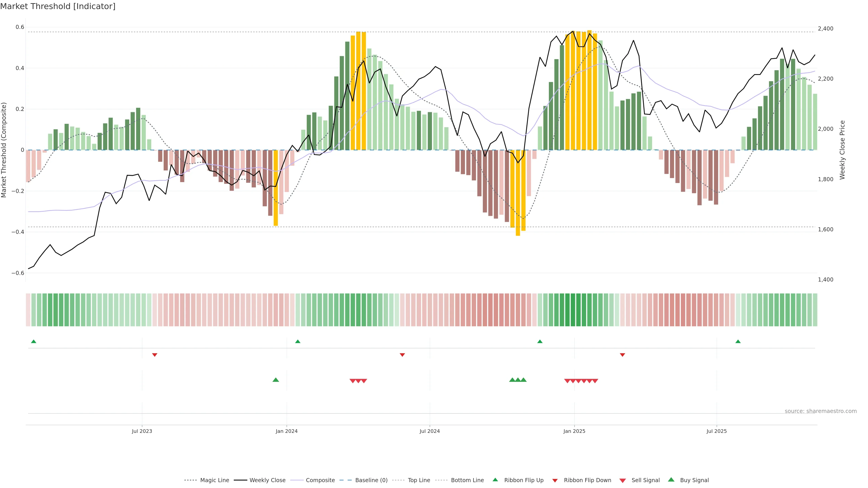
Task: Click the earliest Ribbon Flip Up marker
Action: click(x=33, y=342)
